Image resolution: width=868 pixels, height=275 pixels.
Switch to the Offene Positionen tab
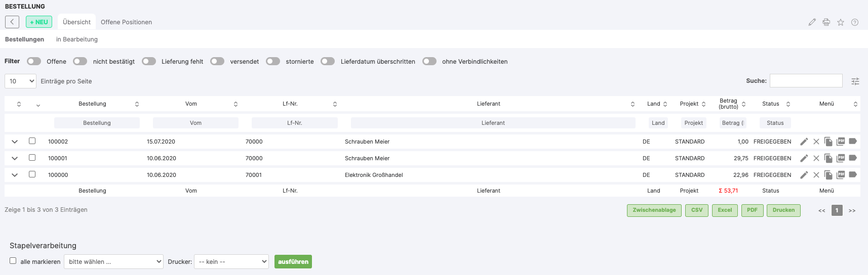tap(126, 22)
